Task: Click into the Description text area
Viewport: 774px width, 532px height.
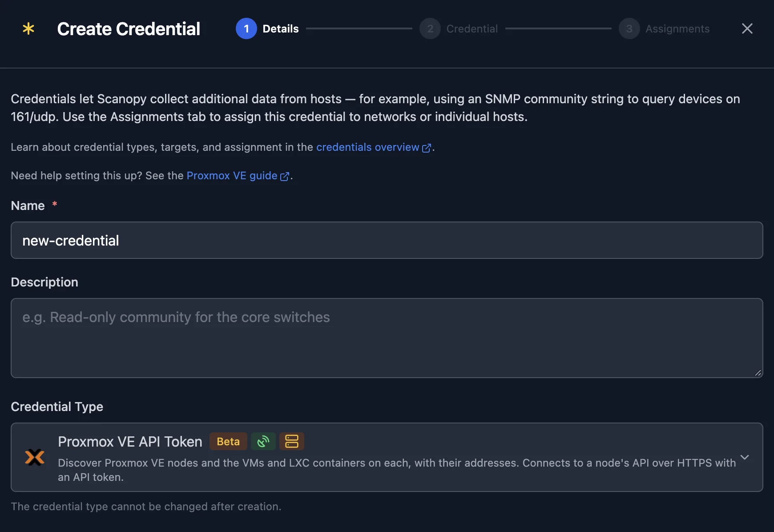Action: point(387,338)
